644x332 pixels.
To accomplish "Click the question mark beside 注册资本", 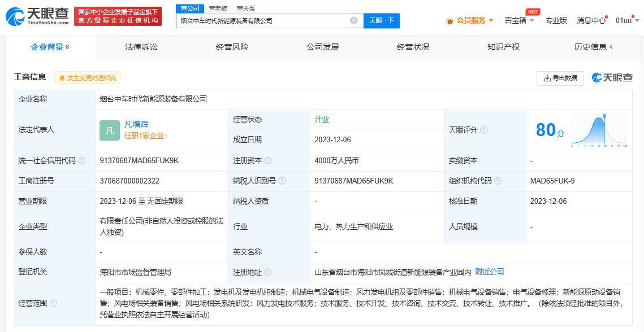I will (269, 160).
